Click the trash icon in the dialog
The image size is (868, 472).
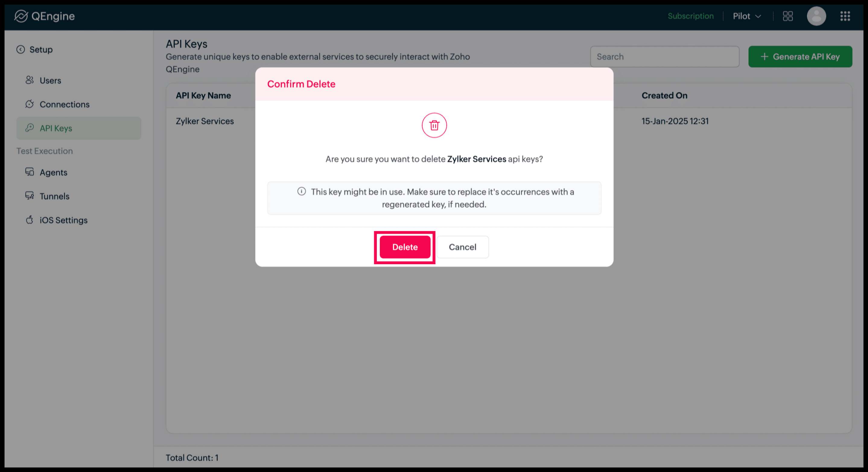434,125
